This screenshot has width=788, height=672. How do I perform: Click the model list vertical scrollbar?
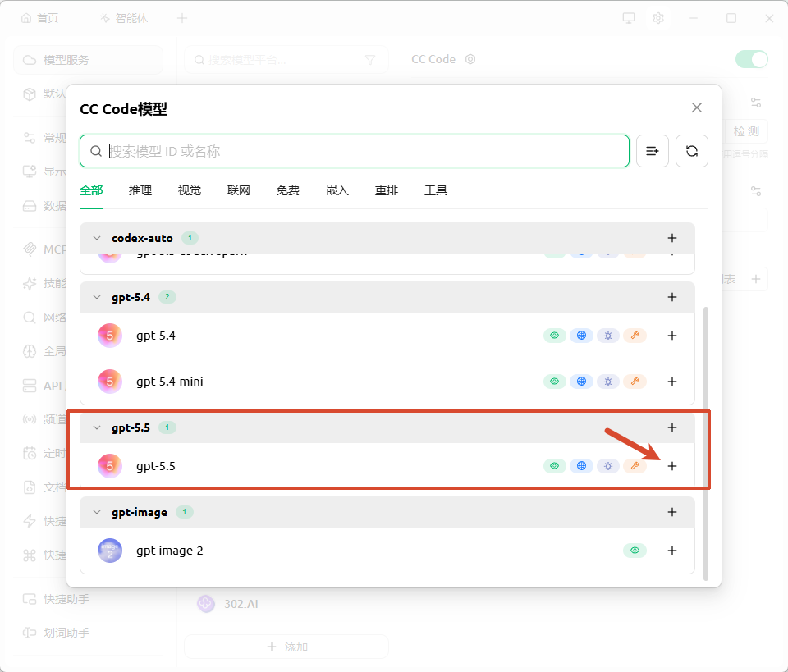[706, 443]
